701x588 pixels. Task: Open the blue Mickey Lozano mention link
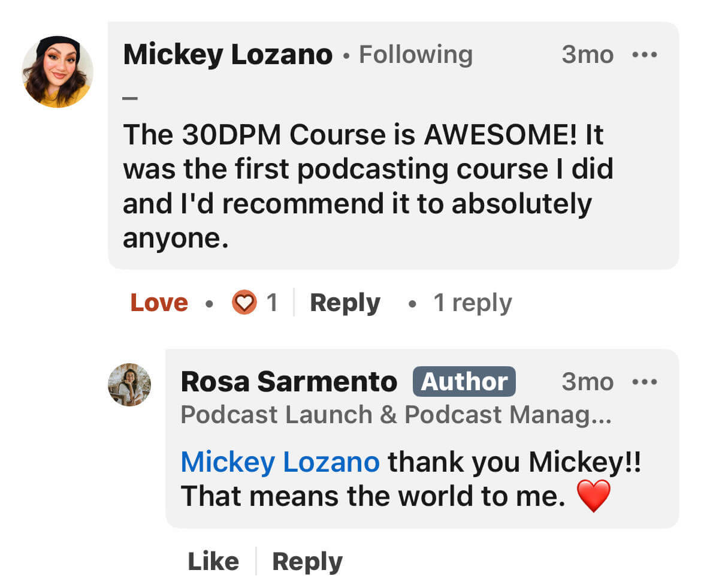click(x=280, y=462)
